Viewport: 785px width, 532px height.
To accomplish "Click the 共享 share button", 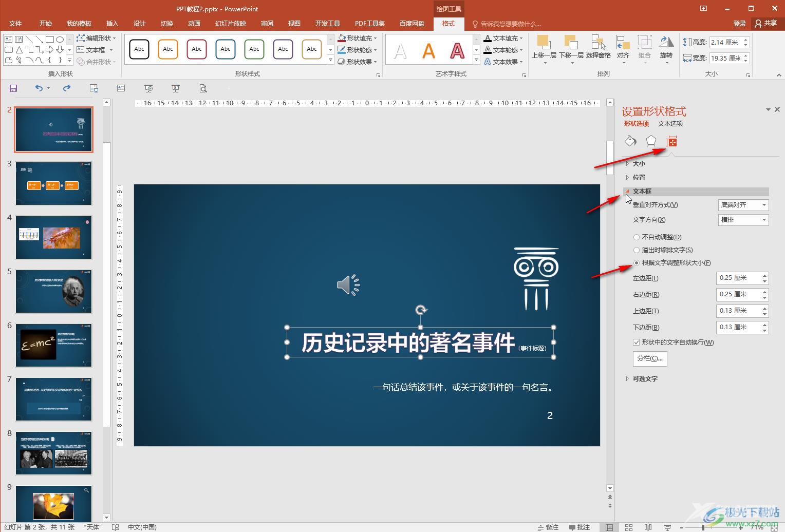I will coord(766,23).
